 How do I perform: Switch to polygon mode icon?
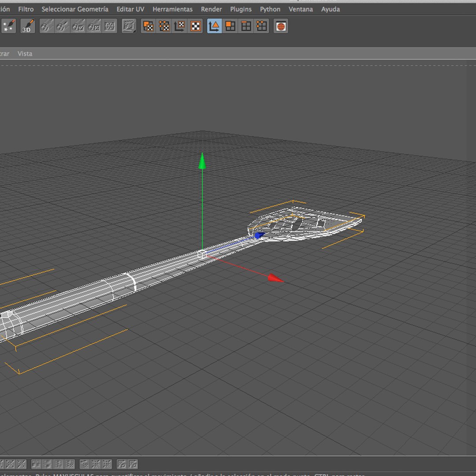click(x=231, y=26)
